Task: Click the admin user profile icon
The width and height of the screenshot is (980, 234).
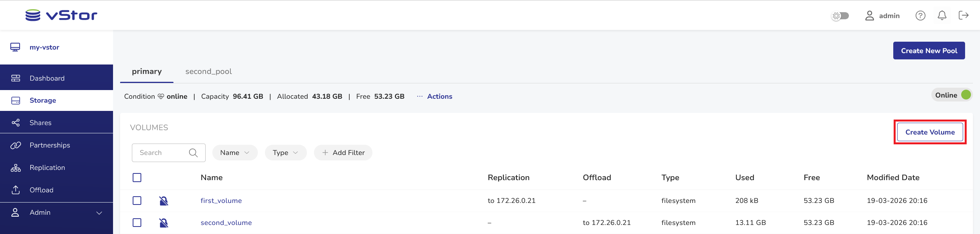Action: (x=870, y=16)
